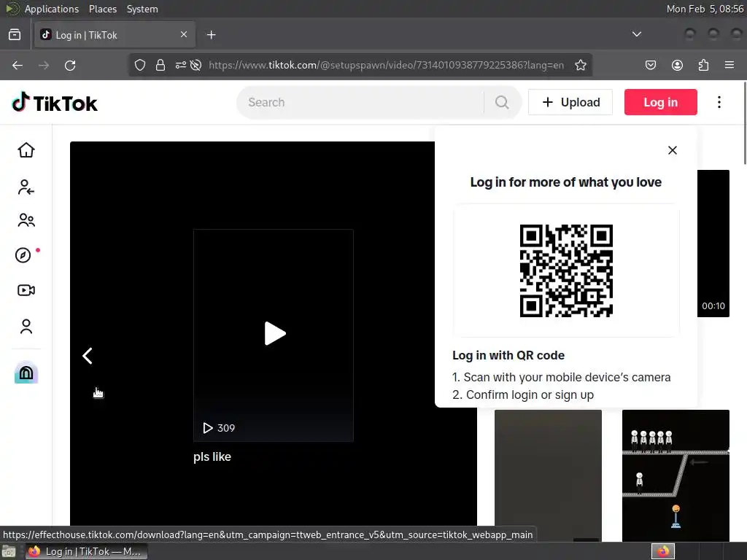This screenshot has height=560, width=747.
Task: Click the red Log in button
Action: [660, 102]
